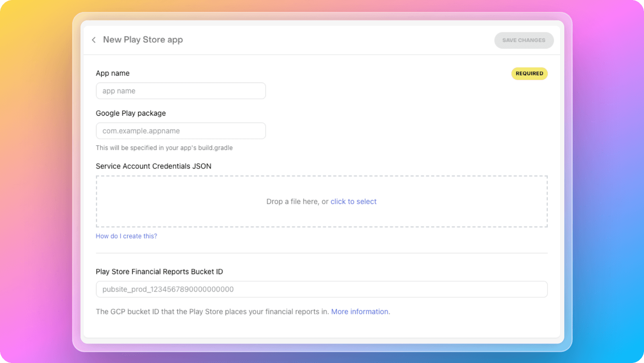Click the 'Google Play package' label

coord(131,113)
